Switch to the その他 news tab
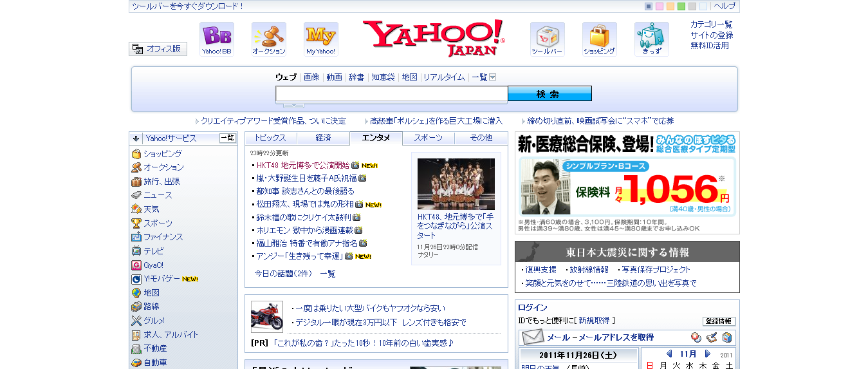Image resolution: width=868 pixels, height=369 pixels. coord(481,138)
